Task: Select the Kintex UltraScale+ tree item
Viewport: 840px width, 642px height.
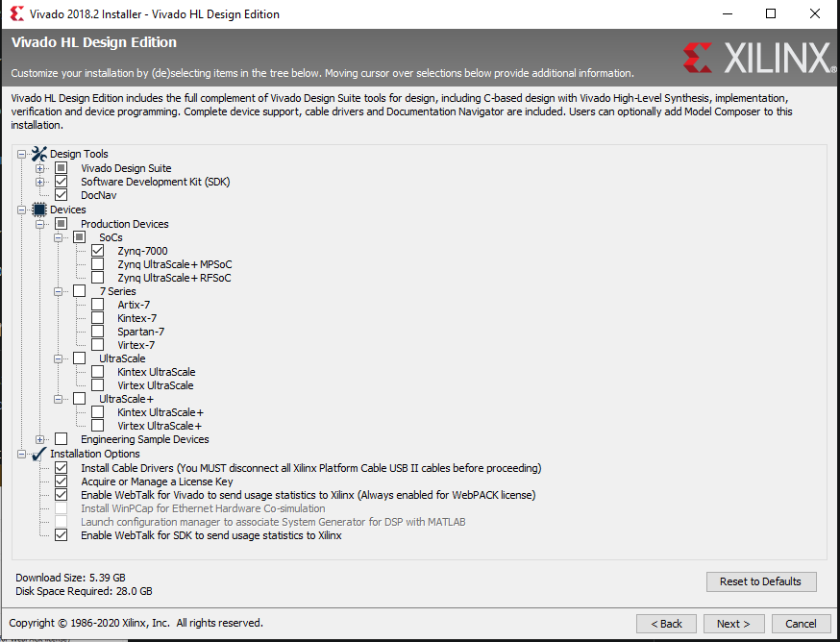Action: point(161,412)
